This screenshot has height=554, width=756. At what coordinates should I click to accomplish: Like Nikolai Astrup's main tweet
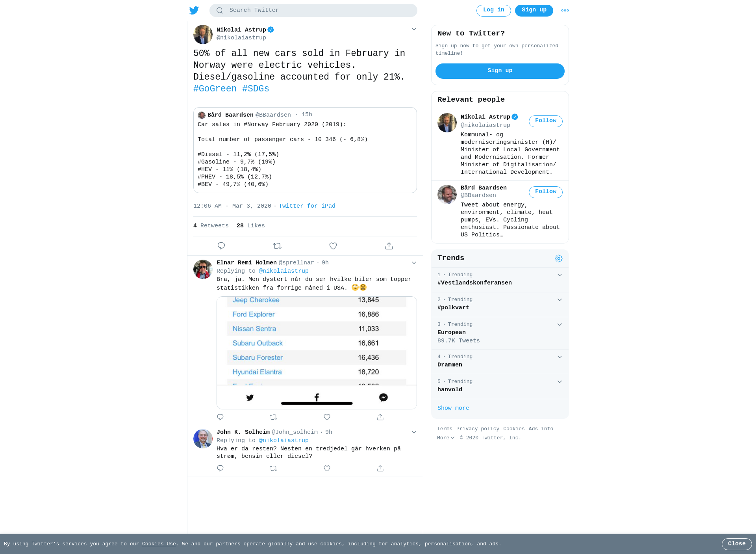click(333, 246)
